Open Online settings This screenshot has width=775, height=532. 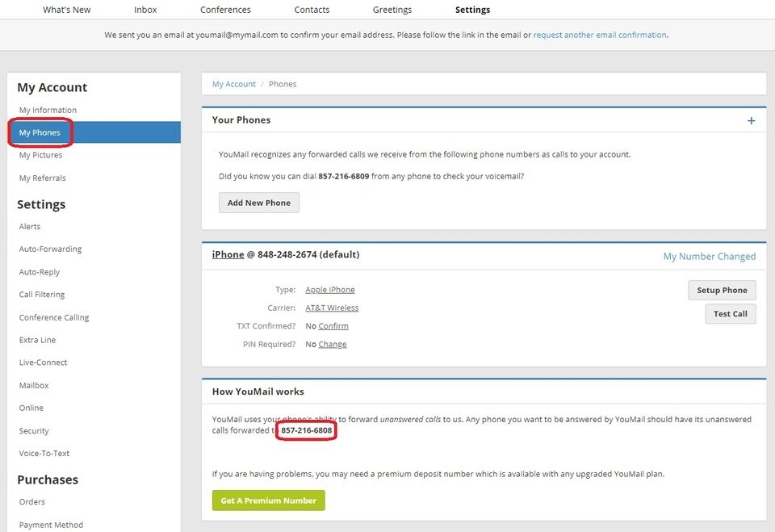click(31, 408)
